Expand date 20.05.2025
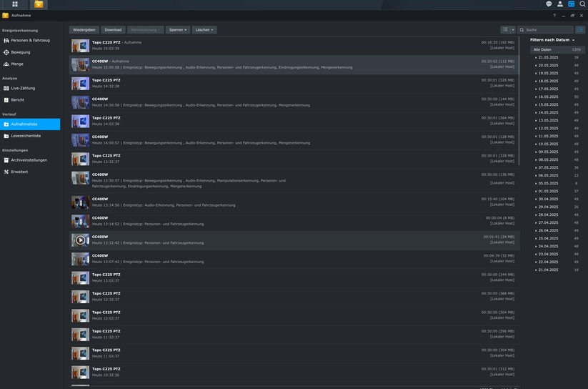The height and width of the screenshot is (389, 588). (x=536, y=65)
